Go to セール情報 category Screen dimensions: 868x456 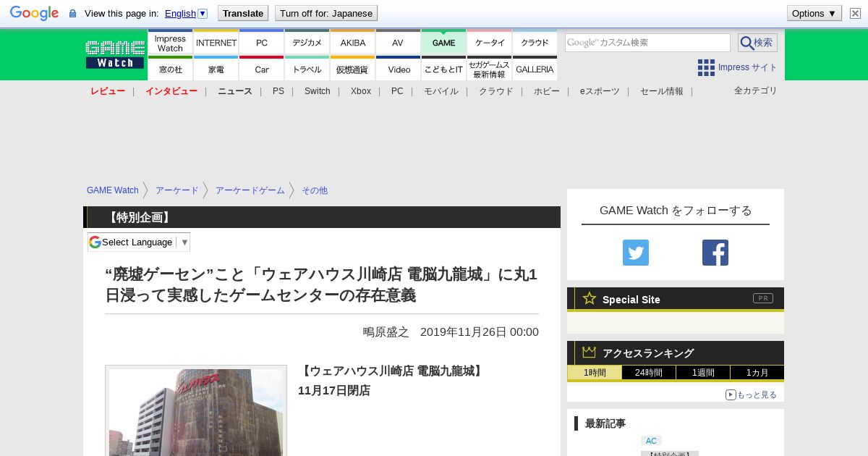click(662, 91)
